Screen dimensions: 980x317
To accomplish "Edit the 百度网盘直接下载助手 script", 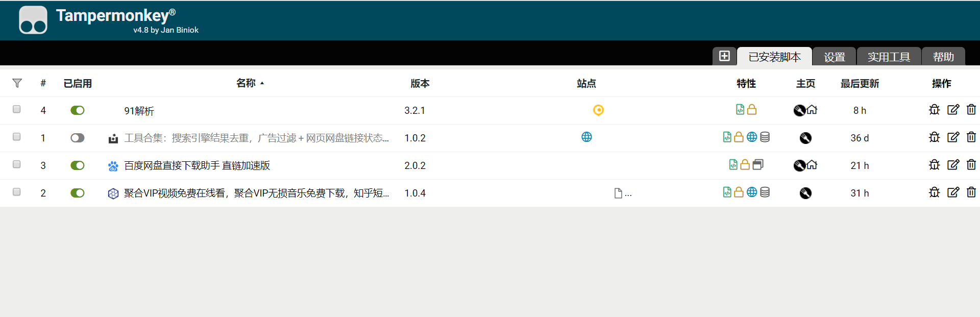I will [x=953, y=165].
